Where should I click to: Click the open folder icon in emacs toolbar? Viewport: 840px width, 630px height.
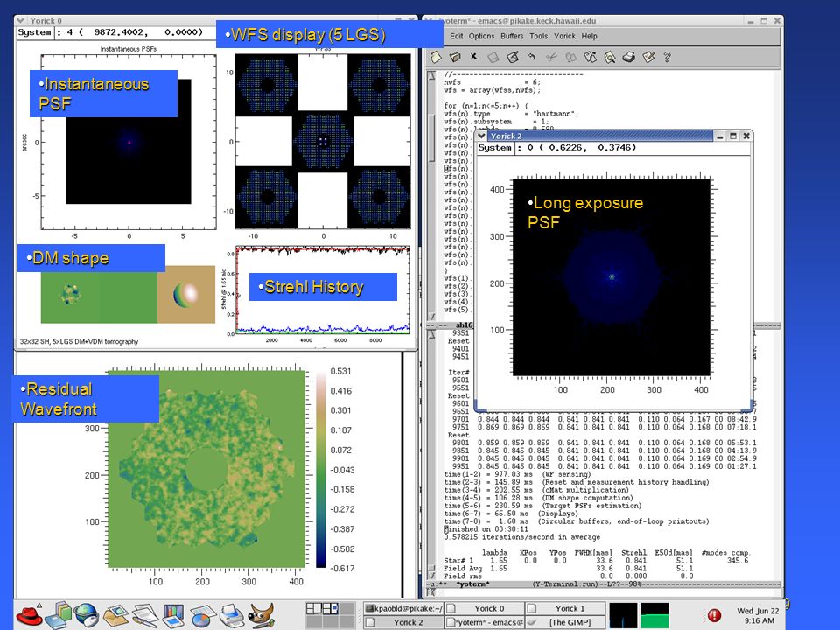point(455,57)
